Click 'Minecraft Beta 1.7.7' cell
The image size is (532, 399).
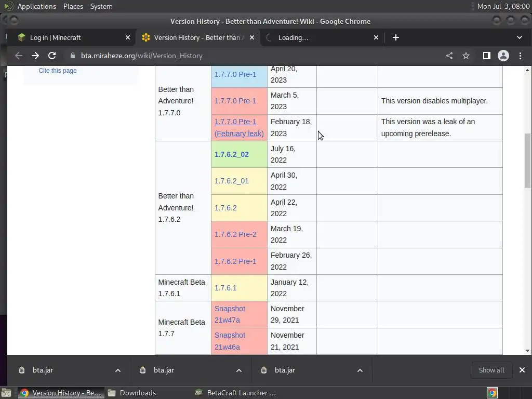183,328
